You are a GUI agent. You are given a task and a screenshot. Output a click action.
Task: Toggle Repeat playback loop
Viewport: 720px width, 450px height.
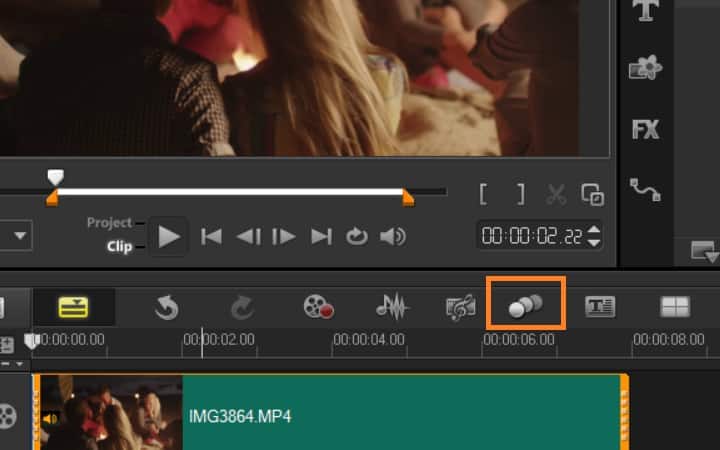[357, 237]
